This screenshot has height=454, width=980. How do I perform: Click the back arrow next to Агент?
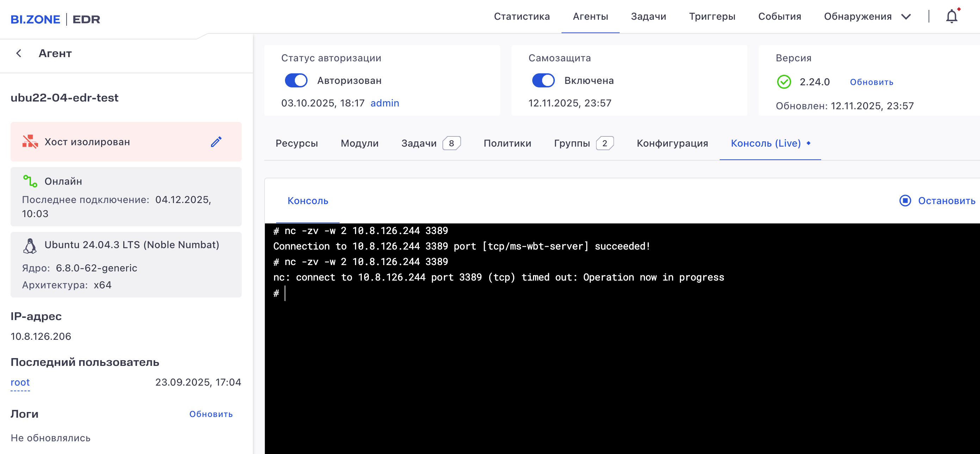click(19, 53)
